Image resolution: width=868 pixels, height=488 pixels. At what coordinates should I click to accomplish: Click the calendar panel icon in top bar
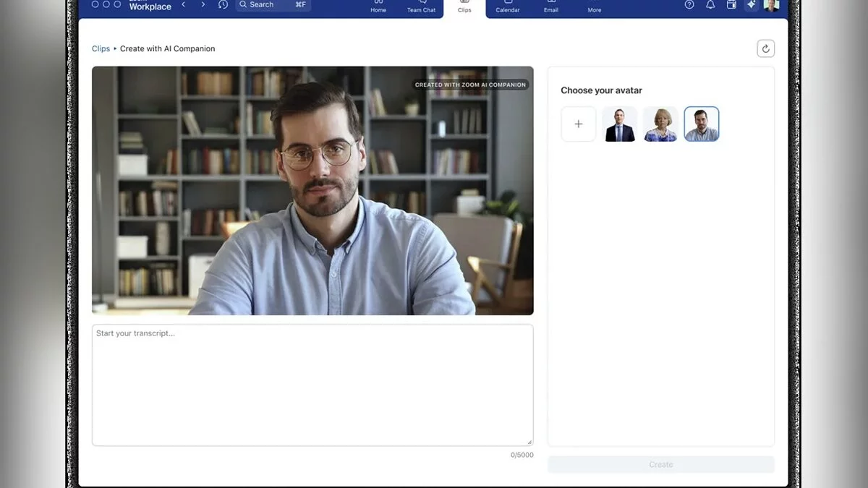click(x=731, y=4)
